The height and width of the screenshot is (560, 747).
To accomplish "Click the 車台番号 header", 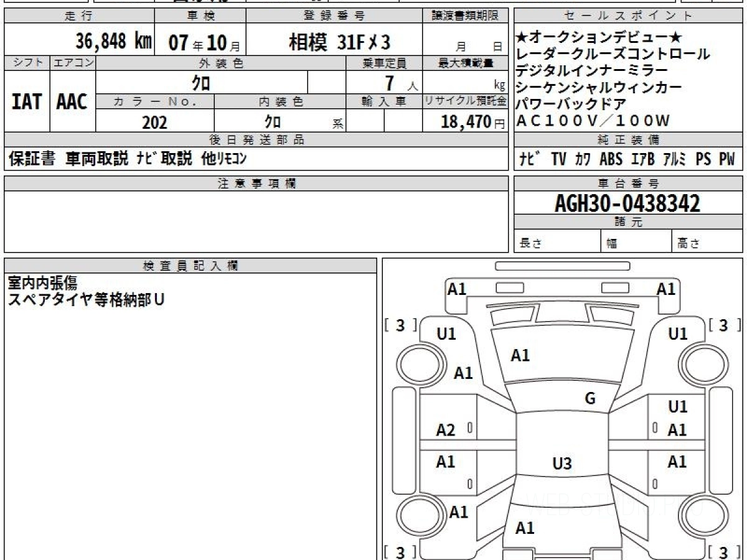I will pyautogui.click(x=628, y=183).
